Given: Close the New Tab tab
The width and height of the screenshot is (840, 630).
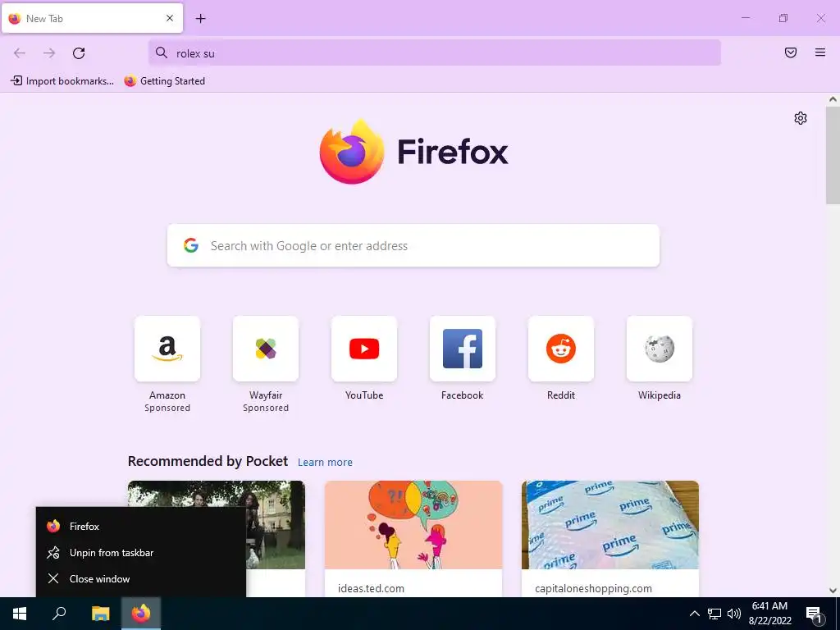Looking at the screenshot, I should click(x=170, y=18).
